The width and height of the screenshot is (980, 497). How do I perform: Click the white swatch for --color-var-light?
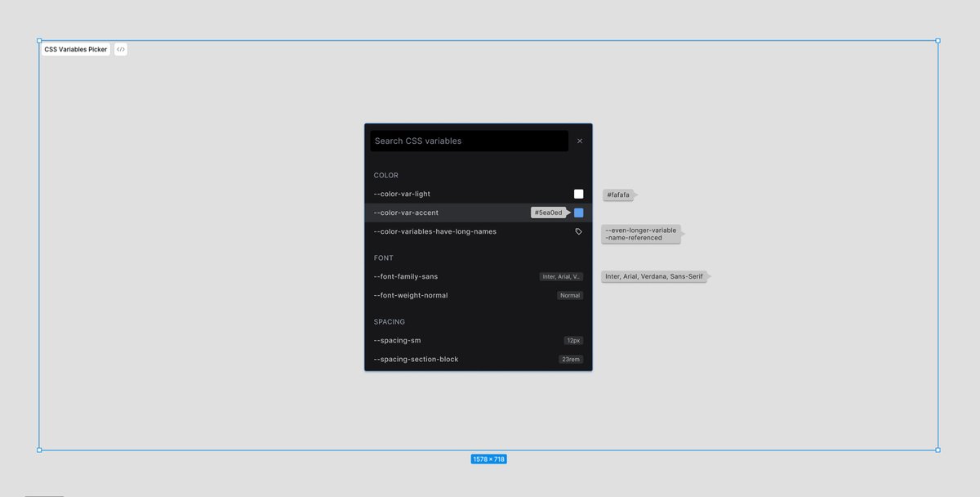pos(578,194)
